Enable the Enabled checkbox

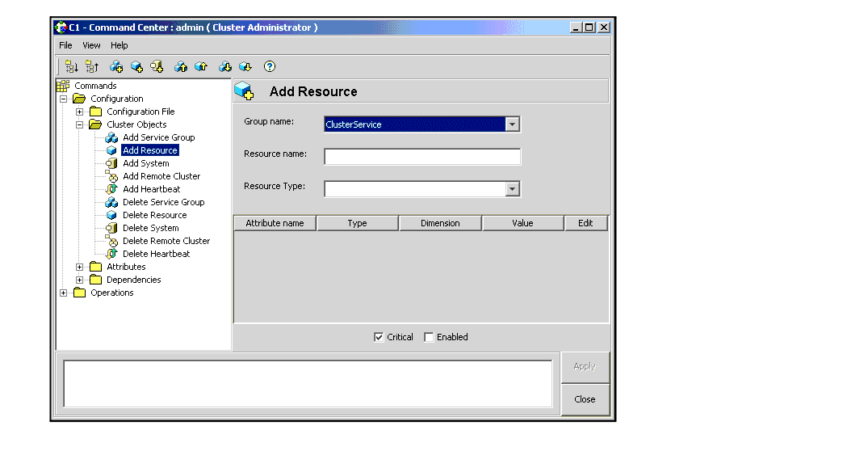(x=429, y=337)
